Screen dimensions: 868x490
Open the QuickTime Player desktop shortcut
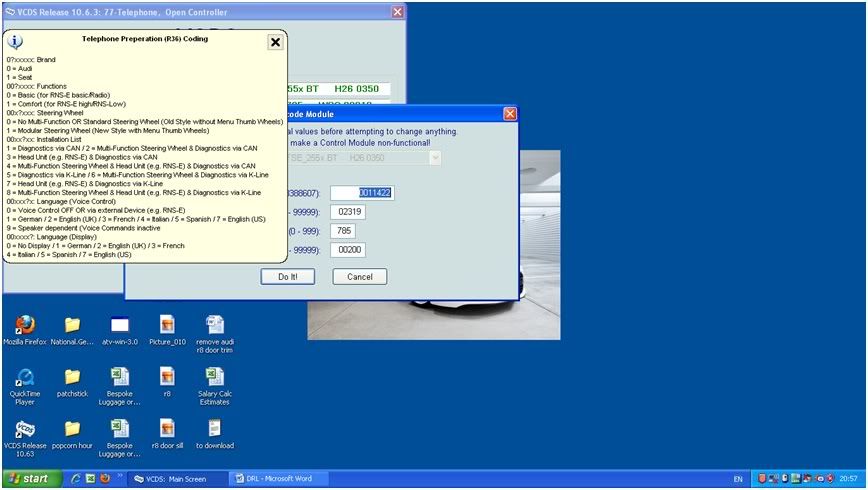[x=24, y=378]
